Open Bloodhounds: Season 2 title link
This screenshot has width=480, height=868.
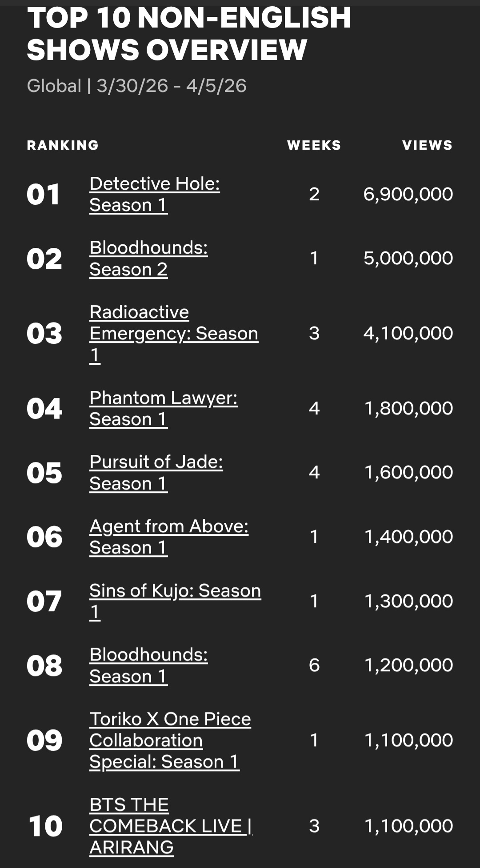pos(148,259)
